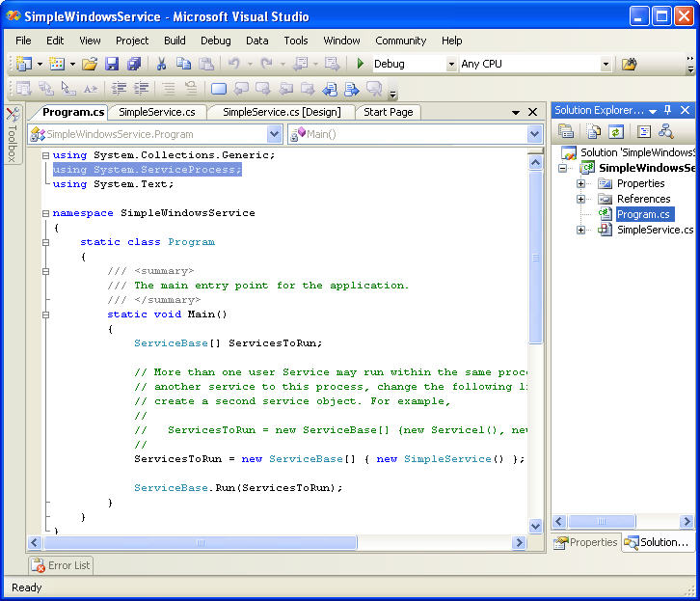Toggle a bookmark with the blue rectangle icon
Screen dimensions: 700x601
pyautogui.click(x=218, y=89)
